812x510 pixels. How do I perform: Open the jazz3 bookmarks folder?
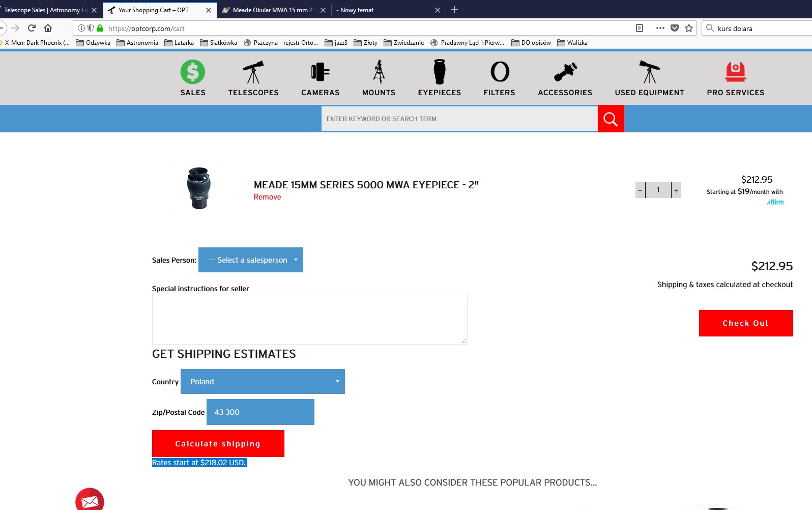336,43
